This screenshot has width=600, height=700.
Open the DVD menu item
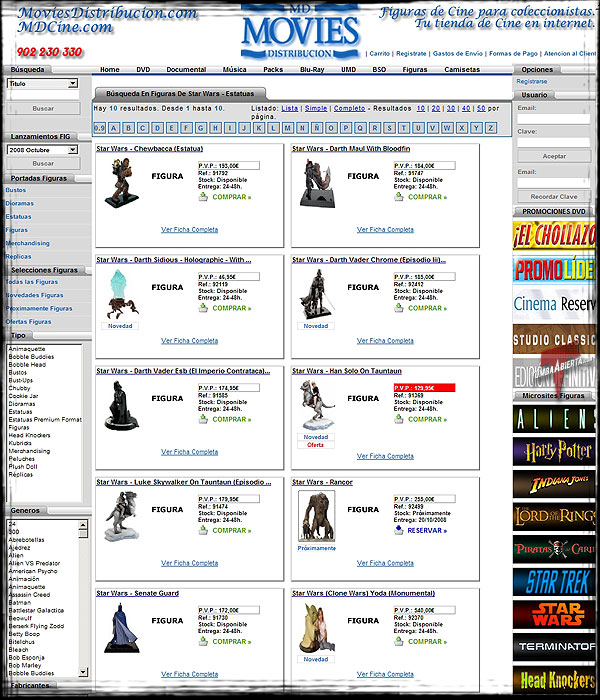coord(143,70)
